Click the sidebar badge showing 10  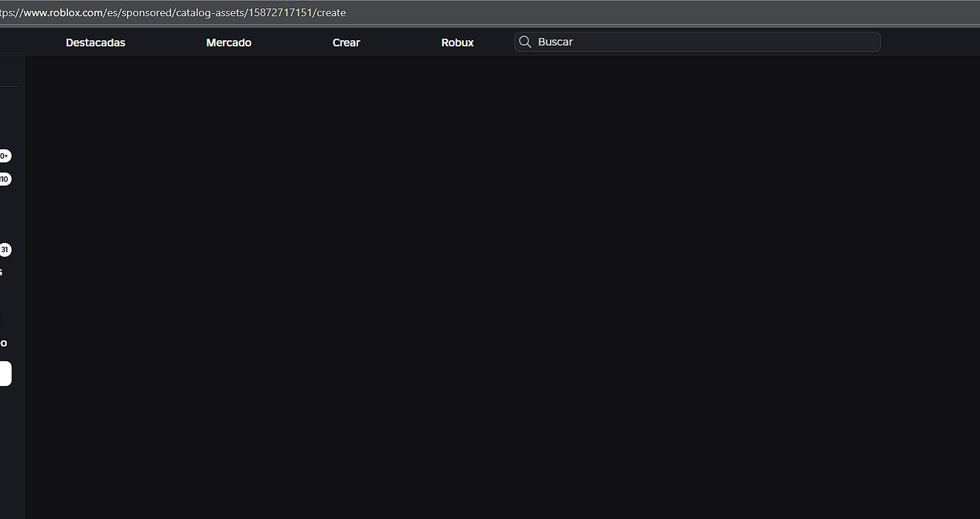[x=5, y=179]
